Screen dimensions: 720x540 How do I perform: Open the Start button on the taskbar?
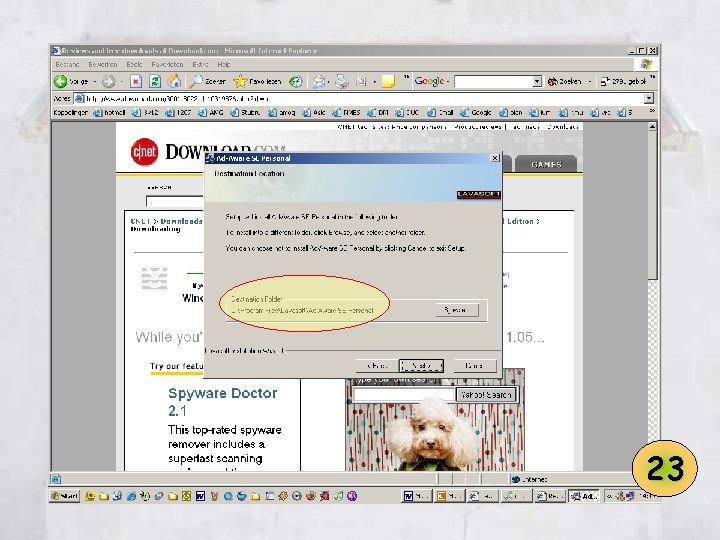point(65,496)
